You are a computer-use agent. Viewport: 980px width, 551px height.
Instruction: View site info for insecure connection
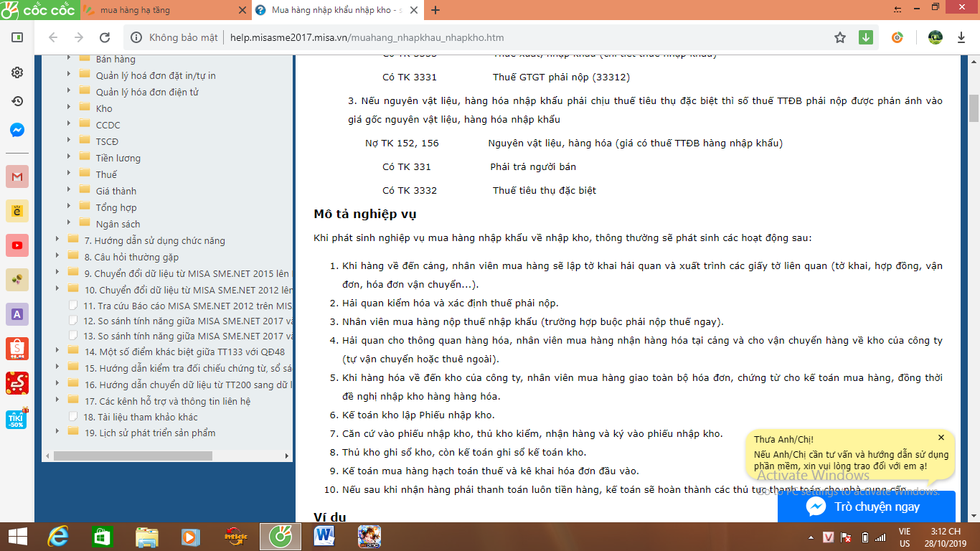(x=176, y=37)
